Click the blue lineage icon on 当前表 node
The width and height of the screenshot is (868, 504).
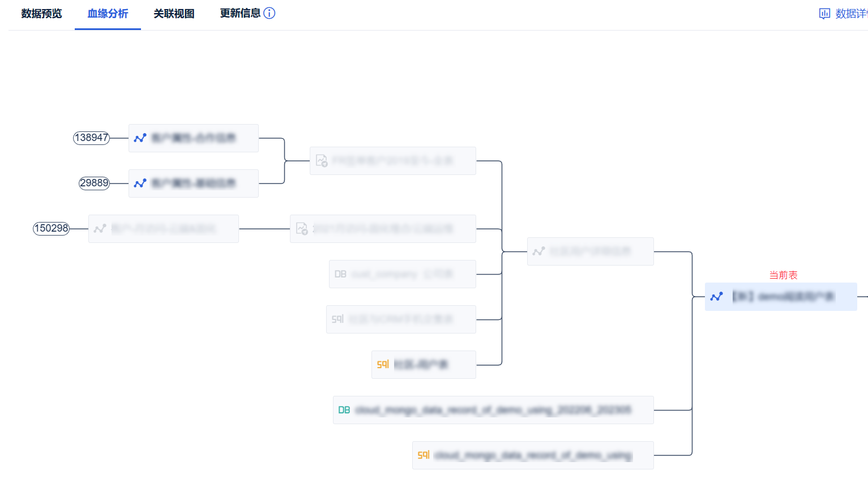tap(716, 297)
